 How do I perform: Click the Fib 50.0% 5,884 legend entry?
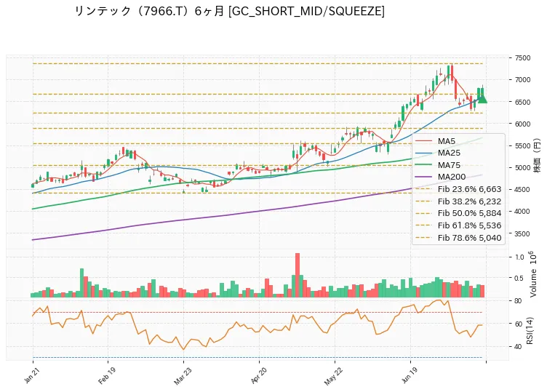tap(458, 213)
